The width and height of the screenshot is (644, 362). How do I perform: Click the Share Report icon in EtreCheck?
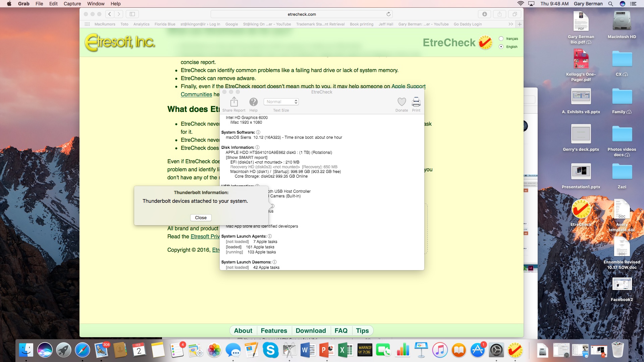(234, 102)
